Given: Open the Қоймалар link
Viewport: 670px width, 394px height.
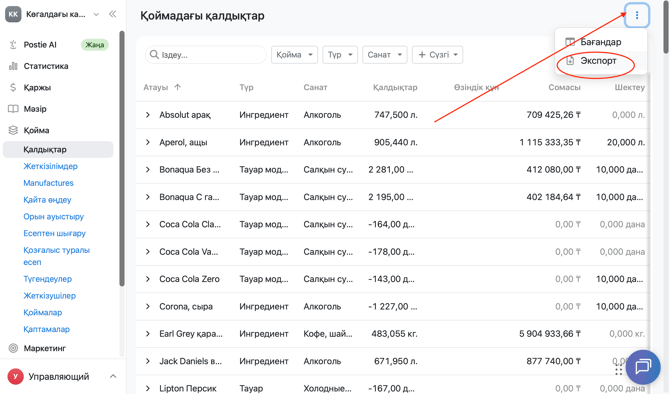Looking at the screenshot, I should (x=42, y=312).
